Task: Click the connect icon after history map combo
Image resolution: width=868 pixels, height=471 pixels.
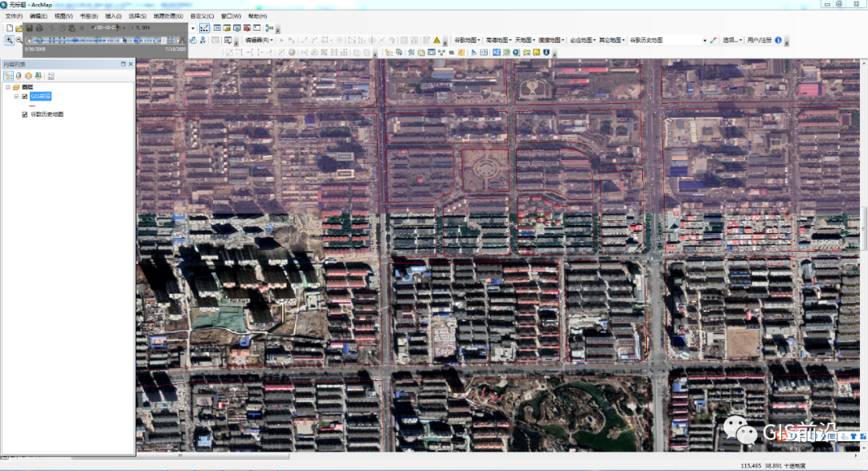Action: (x=714, y=40)
